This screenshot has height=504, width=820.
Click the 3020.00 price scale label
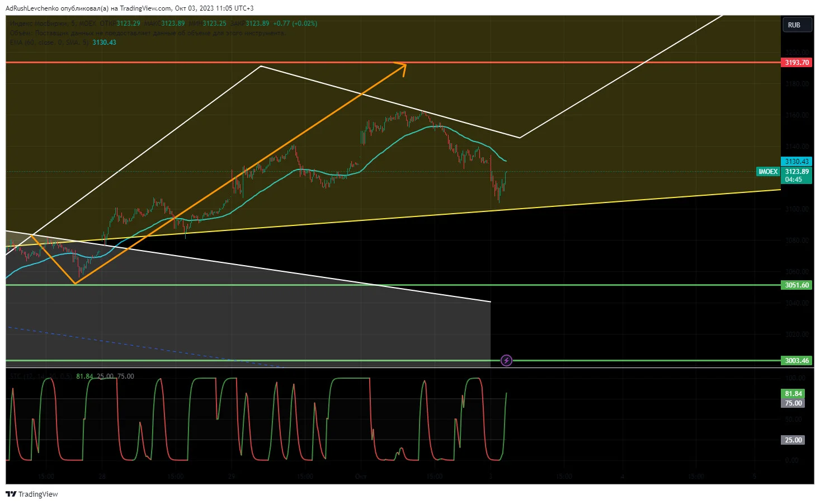click(797, 335)
